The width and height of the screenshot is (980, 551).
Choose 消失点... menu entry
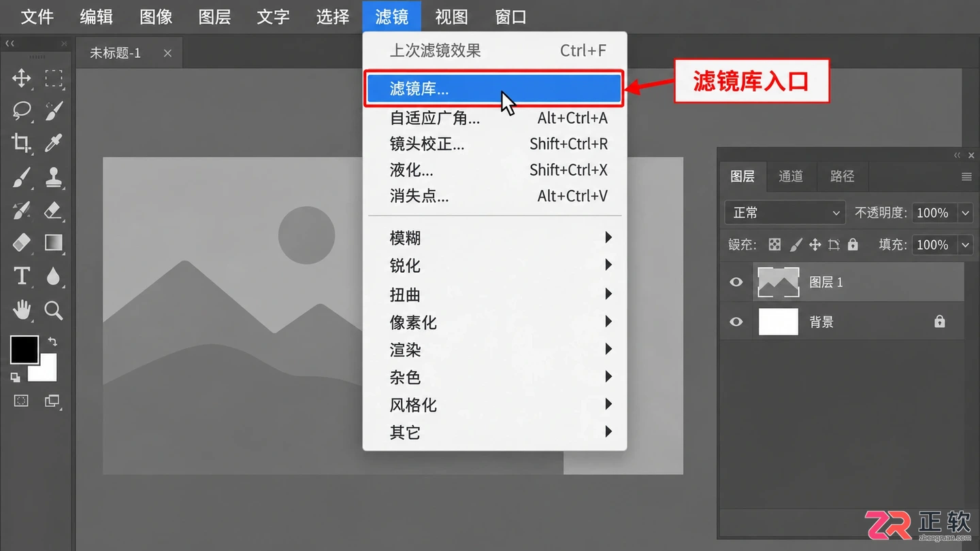tap(495, 196)
